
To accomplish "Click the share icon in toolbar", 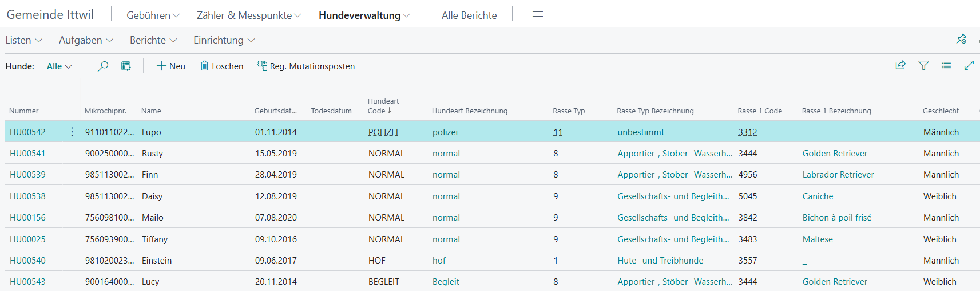I will (x=900, y=66).
